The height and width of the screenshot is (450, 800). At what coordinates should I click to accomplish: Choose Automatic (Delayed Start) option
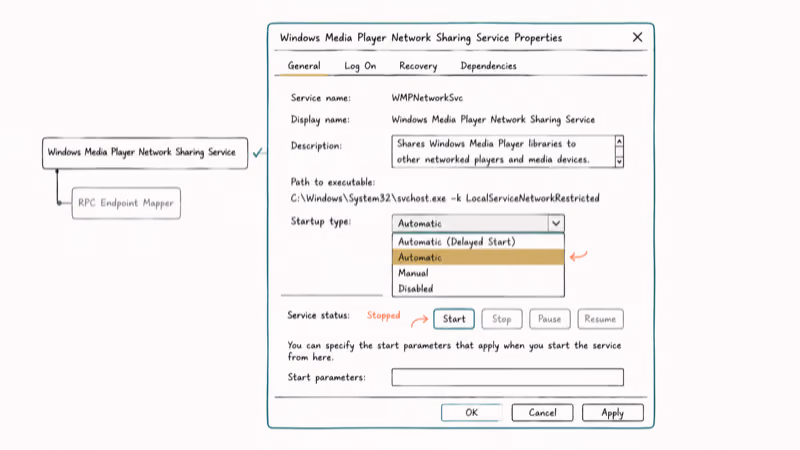[478, 242]
